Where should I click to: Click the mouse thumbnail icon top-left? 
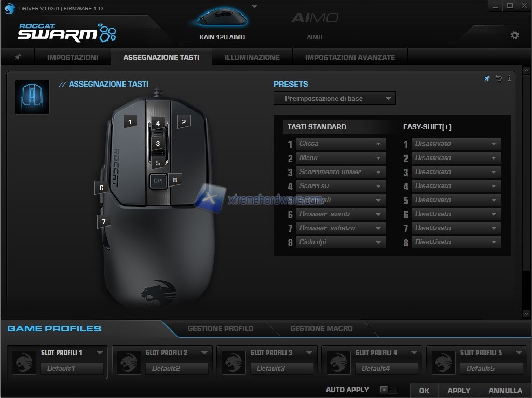coord(32,97)
